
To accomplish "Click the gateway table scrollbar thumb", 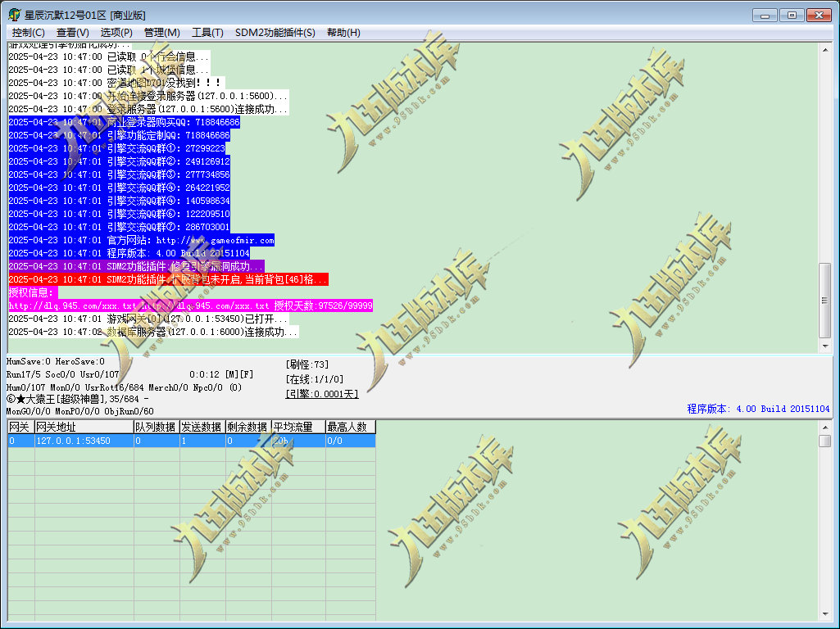I will click(825, 441).
